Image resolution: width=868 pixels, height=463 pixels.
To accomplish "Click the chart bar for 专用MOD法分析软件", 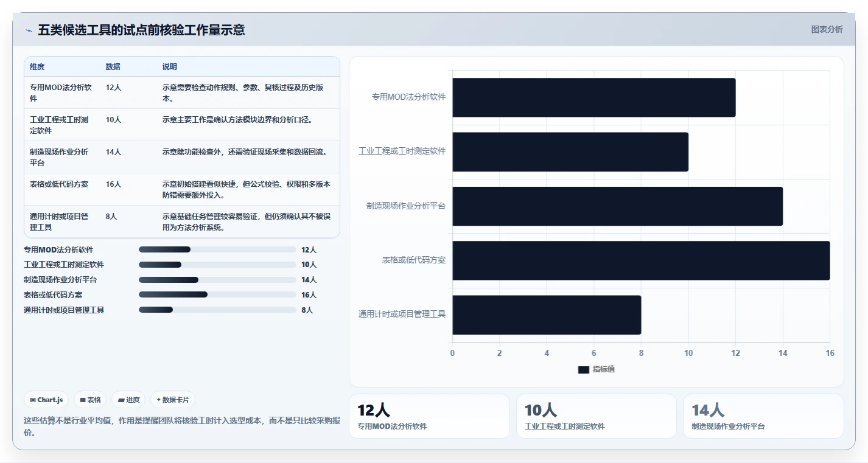I will (593, 97).
